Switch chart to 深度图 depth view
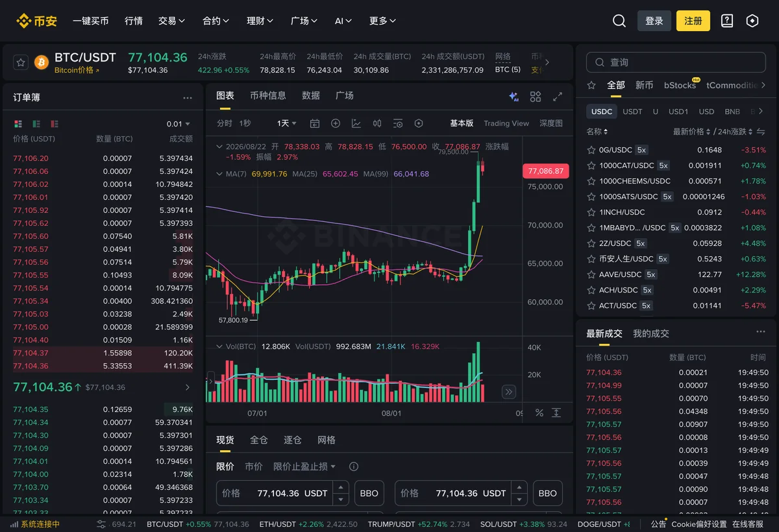This screenshot has width=779, height=532. 551,123
